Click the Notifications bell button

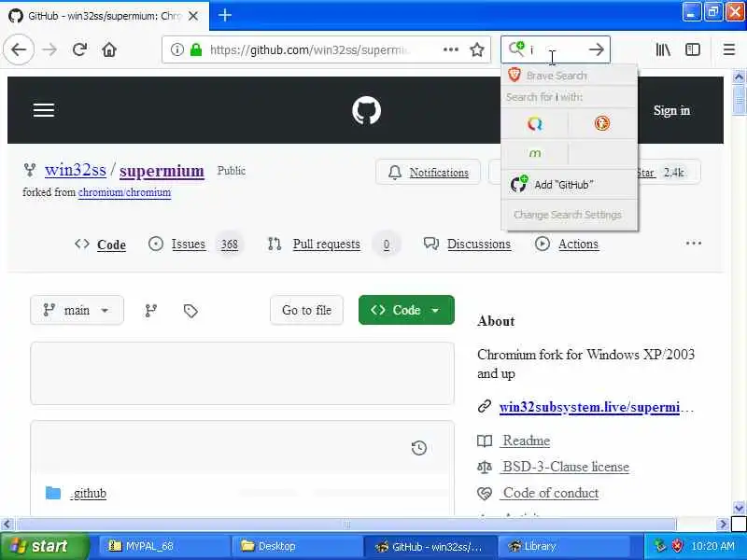(428, 173)
